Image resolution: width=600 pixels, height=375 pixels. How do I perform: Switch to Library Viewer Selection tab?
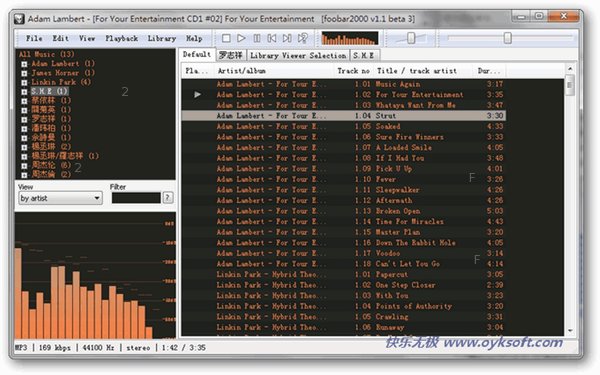coord(298,55)
